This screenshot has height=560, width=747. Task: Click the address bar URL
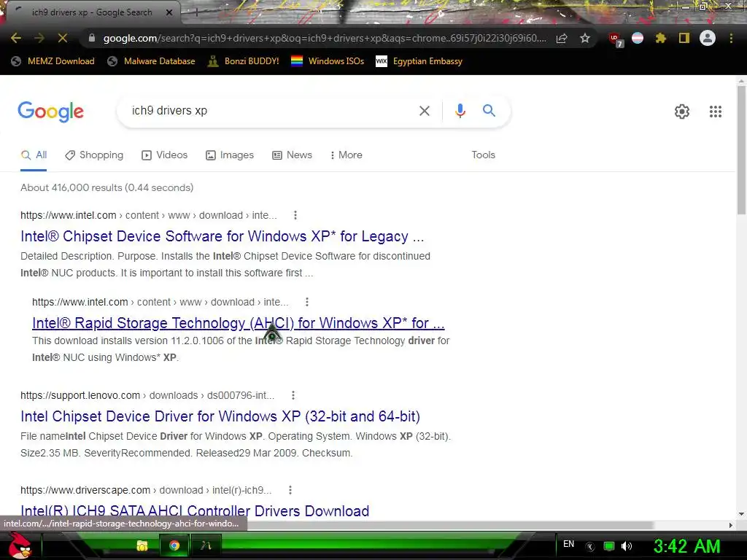coord(324,38)
